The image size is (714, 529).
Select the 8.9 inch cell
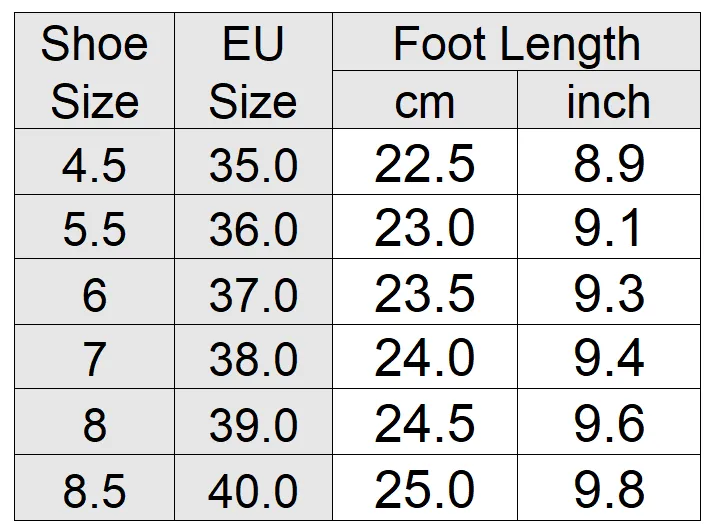609,162
